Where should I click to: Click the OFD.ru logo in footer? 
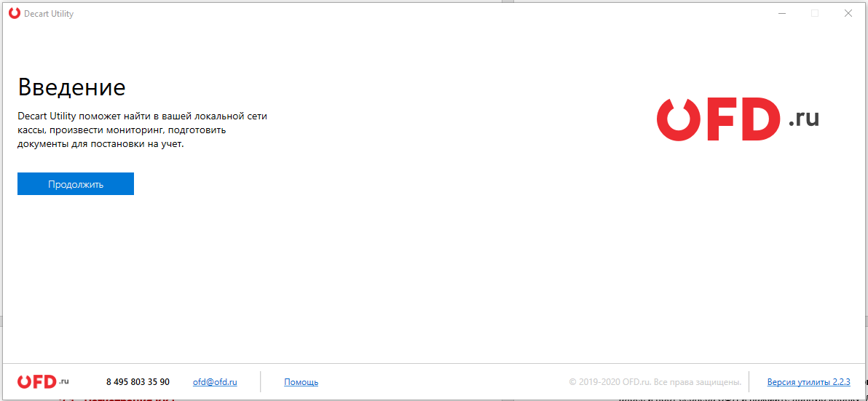(43, 381)
